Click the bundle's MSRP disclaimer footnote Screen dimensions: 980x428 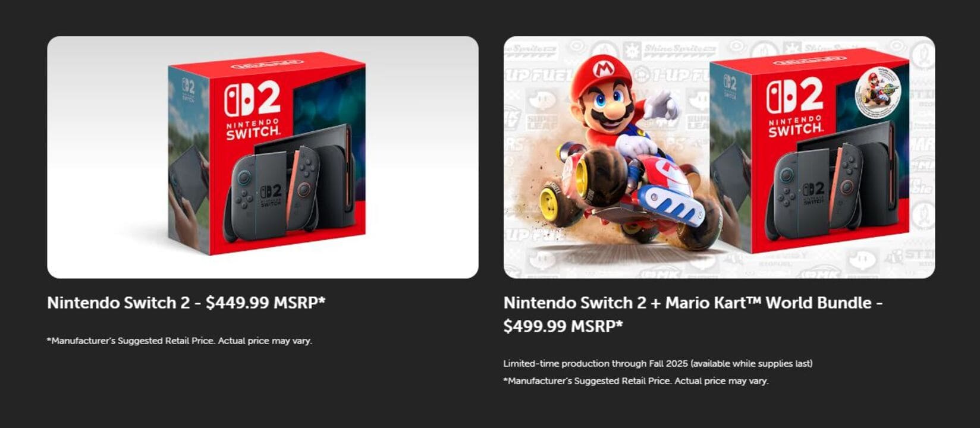point(636,380)
